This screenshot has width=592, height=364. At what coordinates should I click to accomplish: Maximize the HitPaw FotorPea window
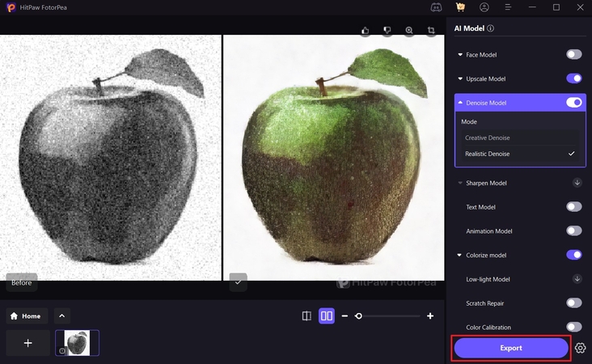pos(556,7)
